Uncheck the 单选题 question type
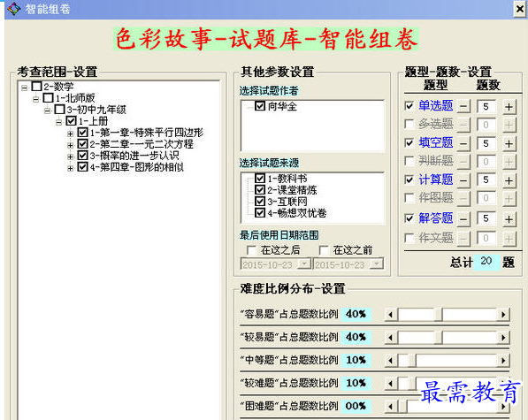 click(409, 106)
